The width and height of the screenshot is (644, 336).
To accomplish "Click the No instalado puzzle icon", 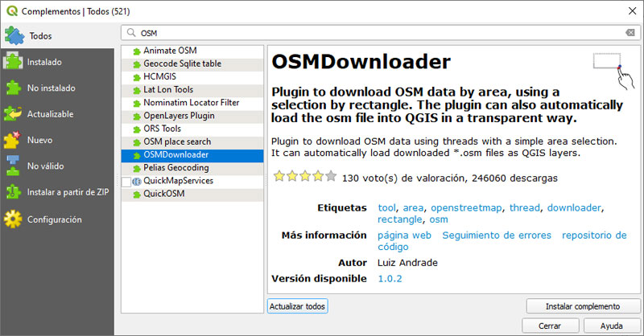I will [x=13, y=88].
